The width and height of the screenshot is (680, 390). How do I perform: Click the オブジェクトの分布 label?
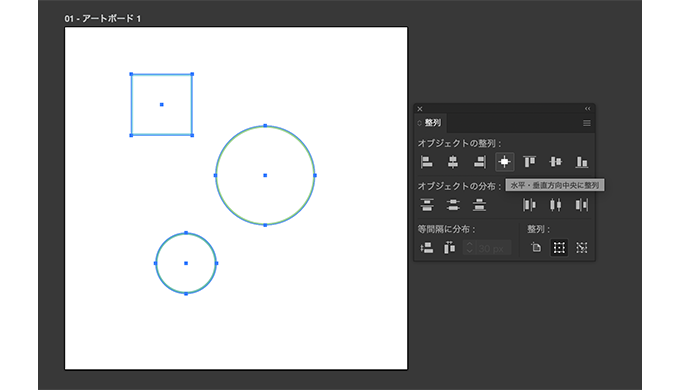[x=459, y=186]
